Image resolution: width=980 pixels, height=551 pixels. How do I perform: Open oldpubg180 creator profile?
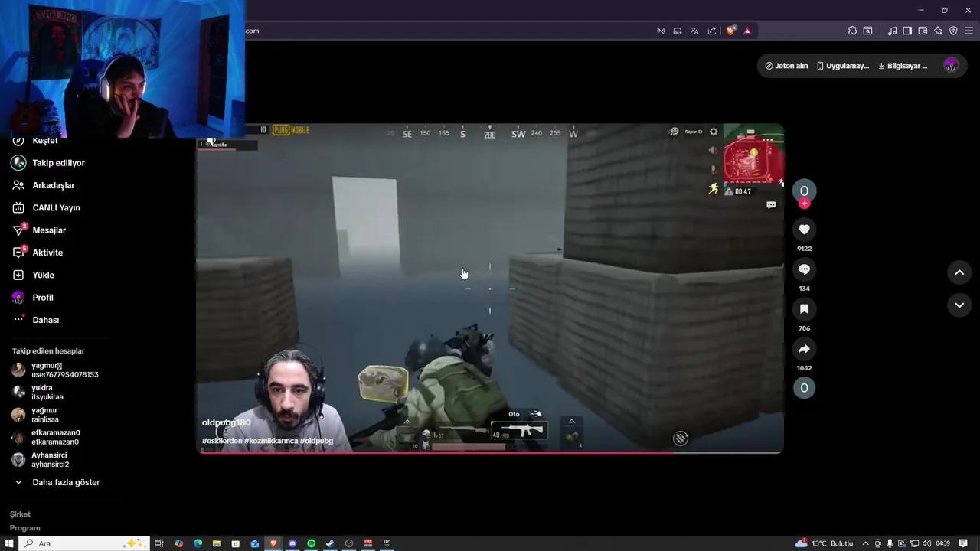[227, 422]
